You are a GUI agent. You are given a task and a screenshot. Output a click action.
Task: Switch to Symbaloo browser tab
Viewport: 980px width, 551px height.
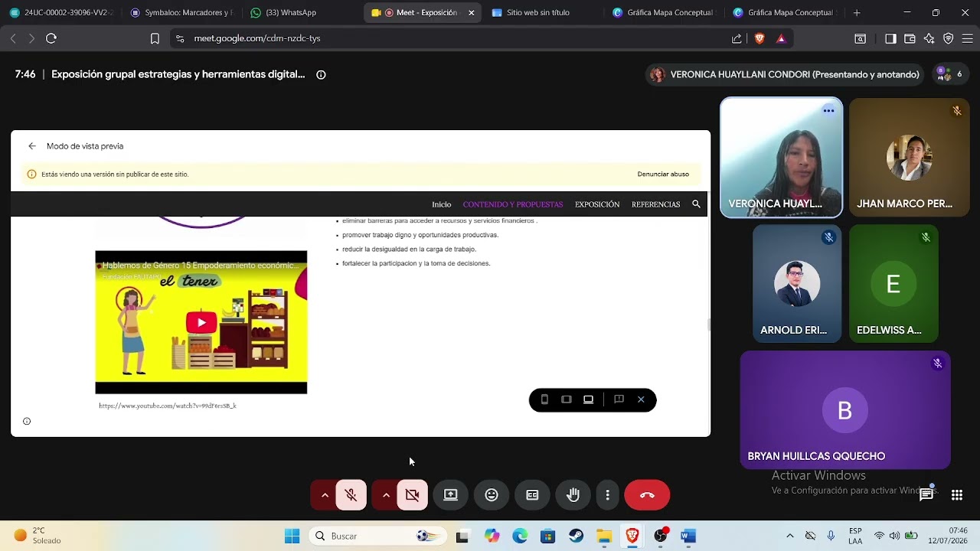pos(182,12)
